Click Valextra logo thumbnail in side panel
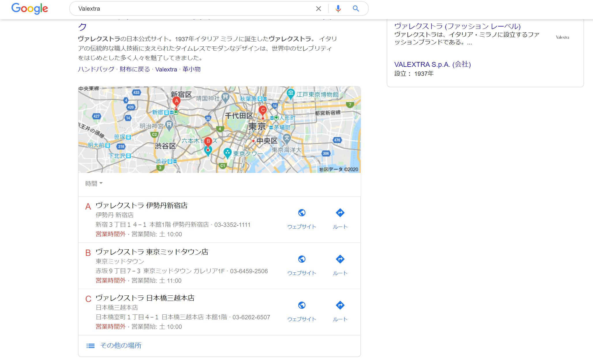The height and width of the screenshot is (364, 593). 562,37
